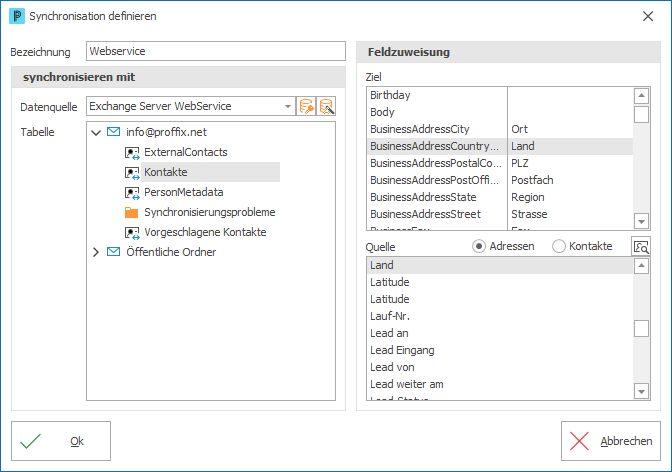Screen dimensions: 672x472
Task: Click the database key icon beside Datenquelle
Action: point(306,106)
